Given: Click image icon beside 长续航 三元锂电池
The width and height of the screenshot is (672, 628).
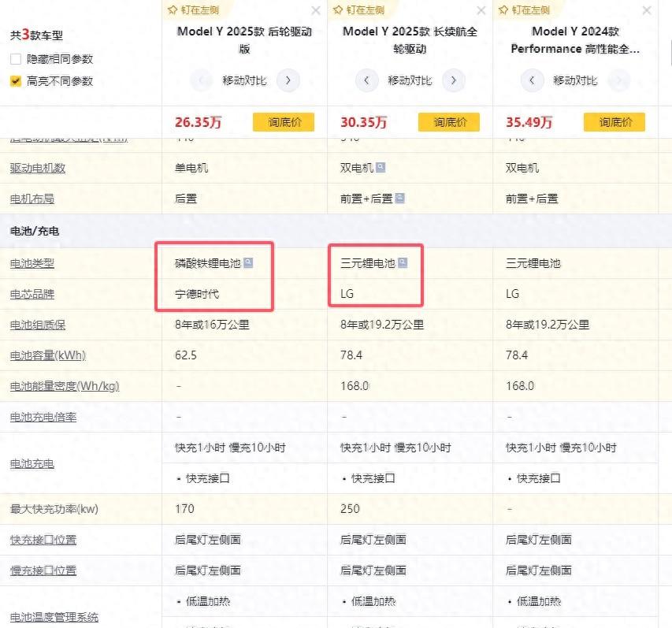Looking at the screenshot, I should 403,262.
